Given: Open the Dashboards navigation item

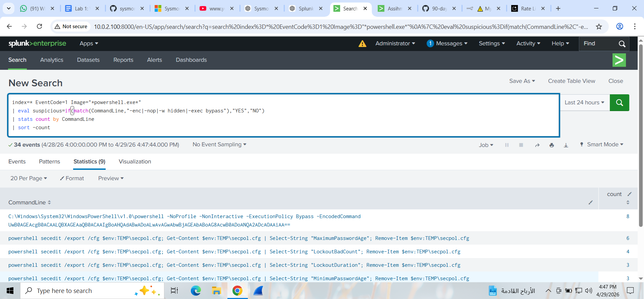Looking at the screenshot, I should click(192, 60).
